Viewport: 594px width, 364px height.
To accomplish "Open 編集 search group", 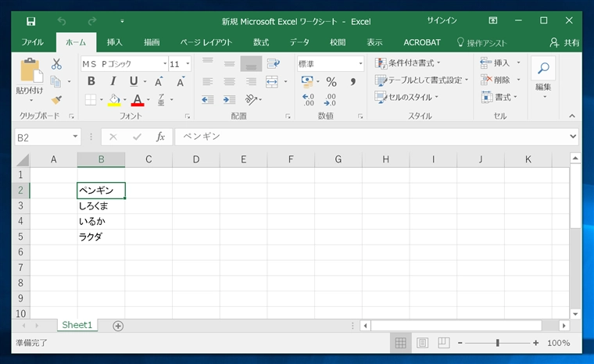I will (x=543, y=77).
